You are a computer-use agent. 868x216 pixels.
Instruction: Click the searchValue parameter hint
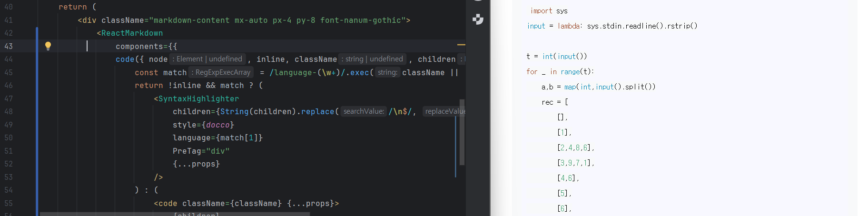pos(364,111)
